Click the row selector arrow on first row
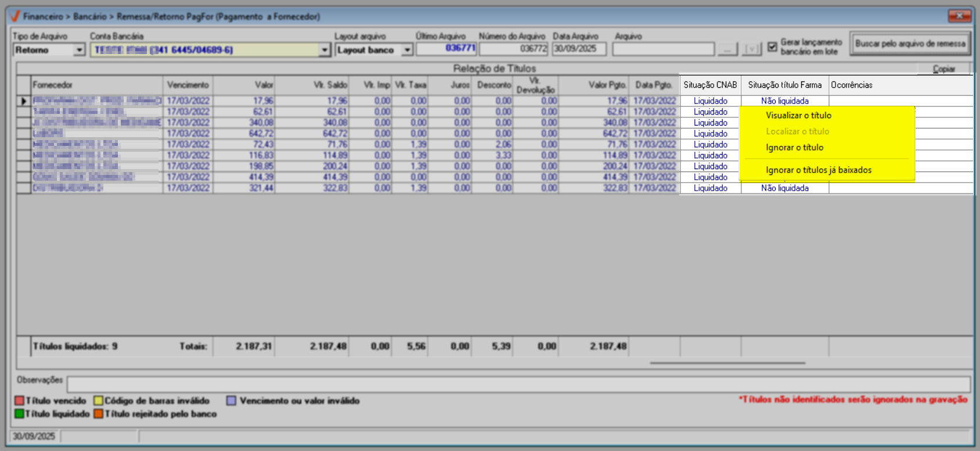This screenshot has width=980, height=451. [x=24, y=101]
